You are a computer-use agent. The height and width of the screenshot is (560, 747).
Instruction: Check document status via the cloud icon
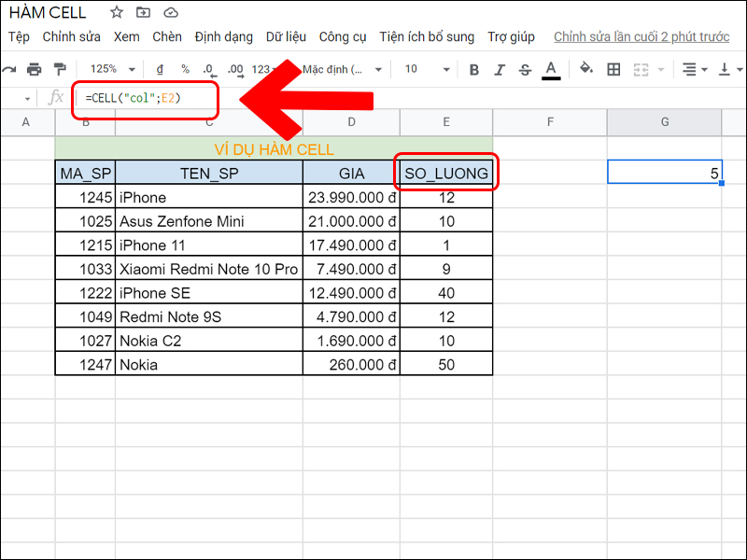pos(171,12)
